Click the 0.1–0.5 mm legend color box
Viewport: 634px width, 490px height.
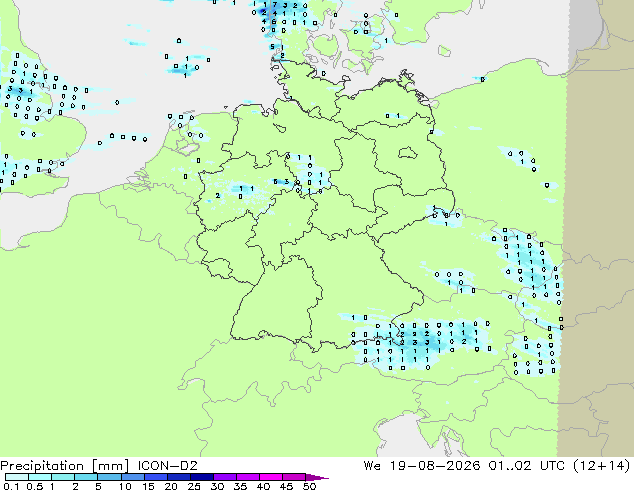[x=17, y=477]
